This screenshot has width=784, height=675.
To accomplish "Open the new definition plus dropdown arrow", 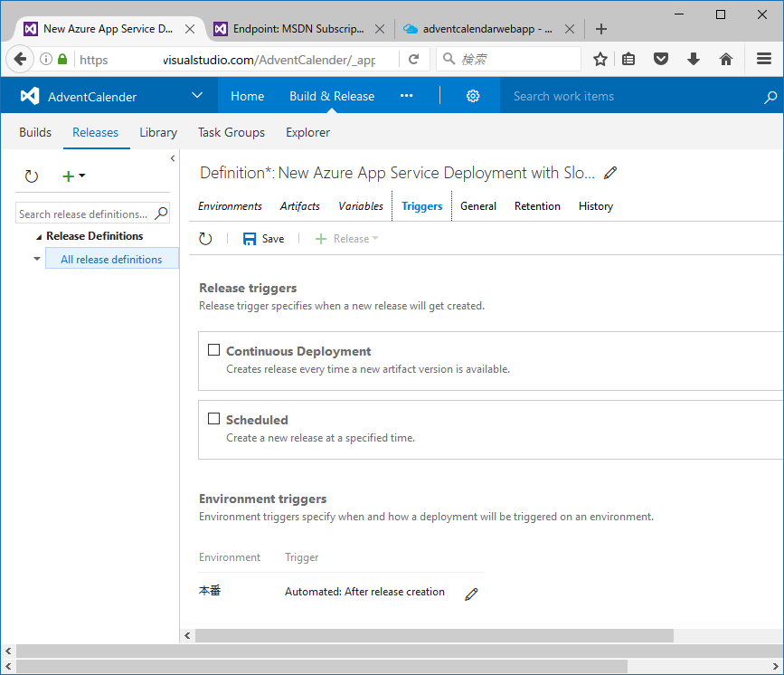I will [x=82, y=176].
